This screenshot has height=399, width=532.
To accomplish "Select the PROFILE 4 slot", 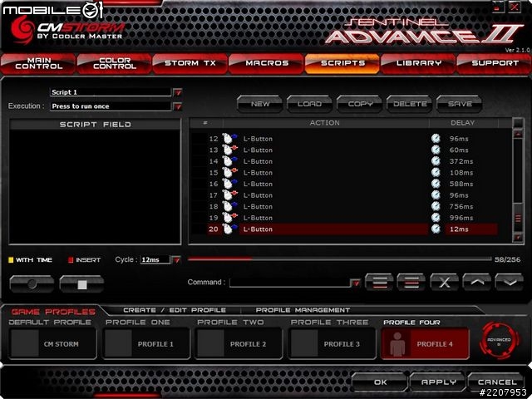I will point(425,343).
